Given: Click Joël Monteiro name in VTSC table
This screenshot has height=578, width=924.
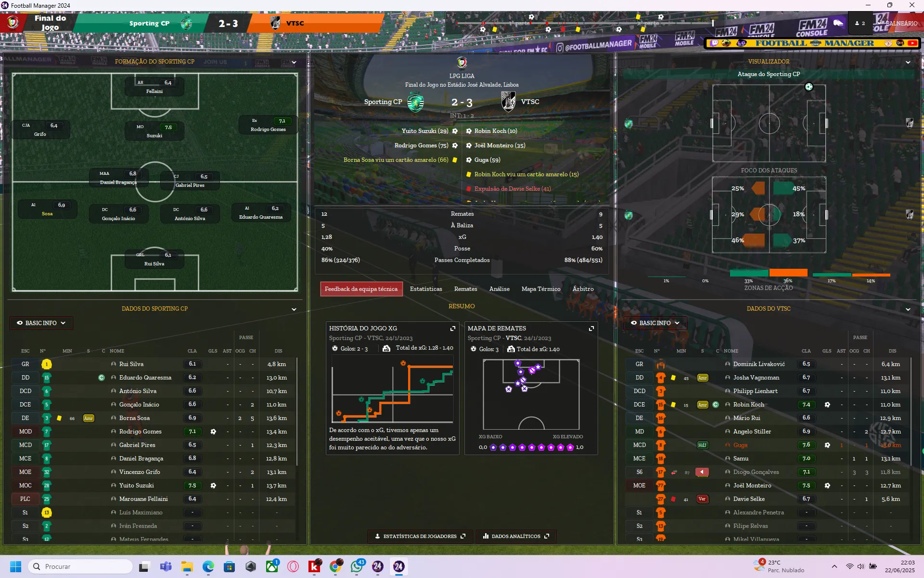Looking at the screenshot, I should point(752,486).
